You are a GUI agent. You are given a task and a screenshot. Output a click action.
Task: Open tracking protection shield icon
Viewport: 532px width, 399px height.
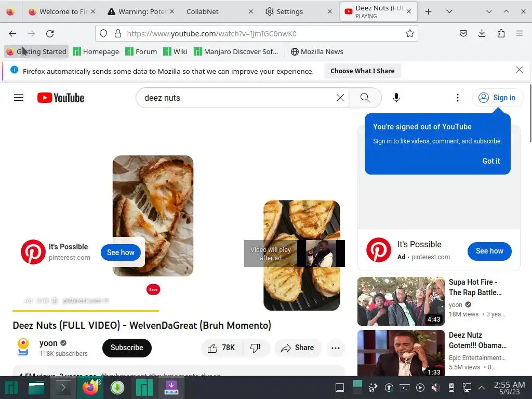(103, 33)
